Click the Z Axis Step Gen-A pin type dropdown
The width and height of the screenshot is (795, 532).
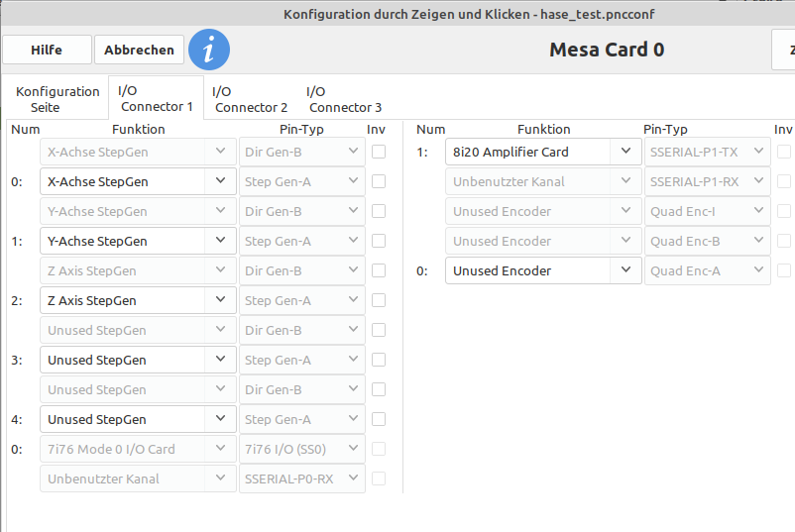(302, 300)
